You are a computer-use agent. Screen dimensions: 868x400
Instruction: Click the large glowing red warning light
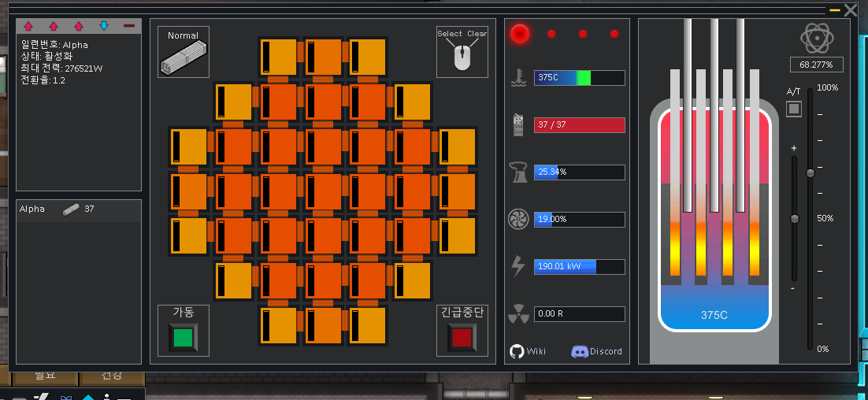click(x=519, y=34)
